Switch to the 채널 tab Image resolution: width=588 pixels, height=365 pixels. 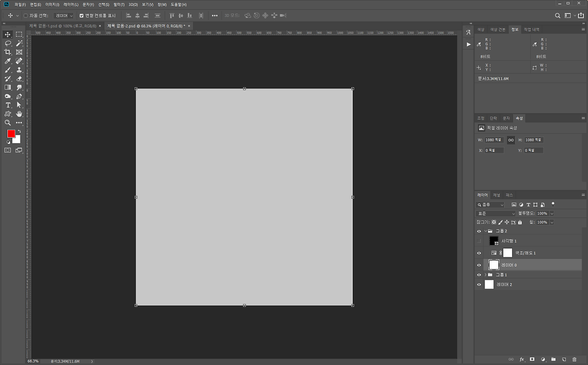(x=496, y=195)
